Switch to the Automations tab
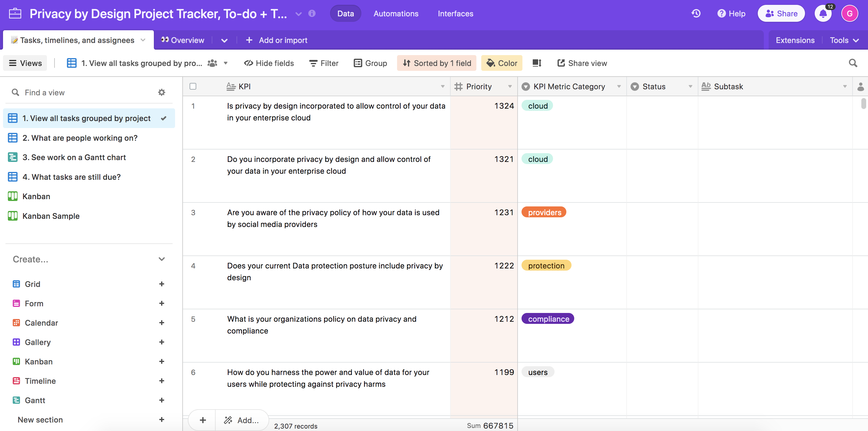Viewport: 868px width, 431px height. tap(396, 13)
